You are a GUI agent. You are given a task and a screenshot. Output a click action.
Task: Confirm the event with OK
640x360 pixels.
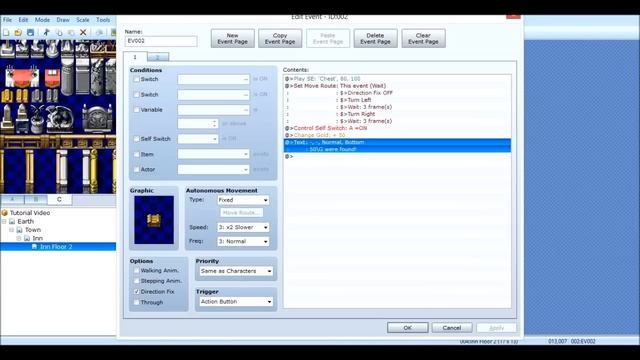(408, 328)
